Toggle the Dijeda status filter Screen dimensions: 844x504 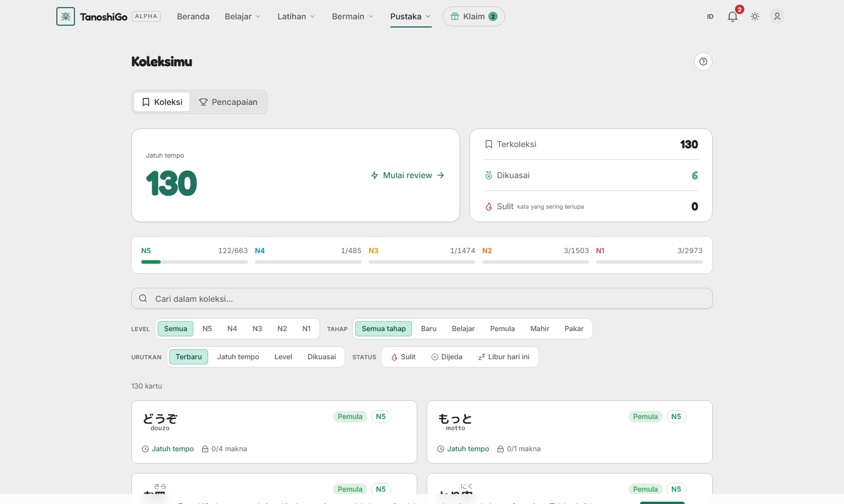pyautogui.click(x=447, y=357)
